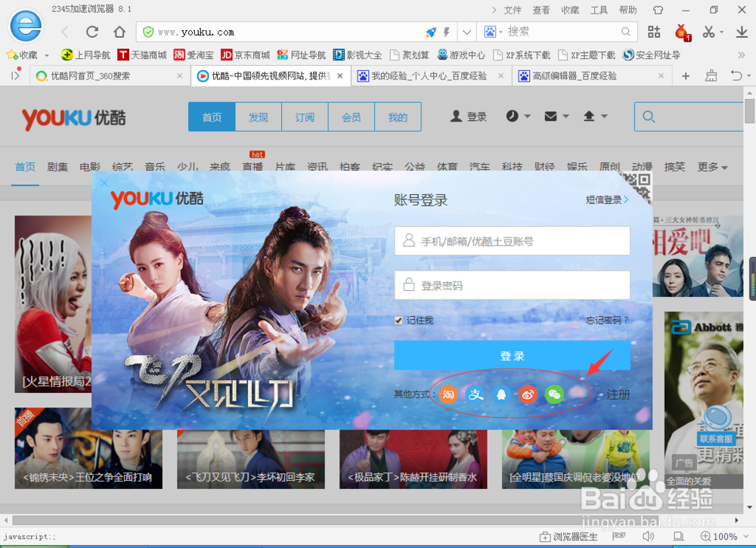The image size is (756, 548).
Task: Open the 极品家丁 video thumbnail
Action: click(x=414, y=460)
